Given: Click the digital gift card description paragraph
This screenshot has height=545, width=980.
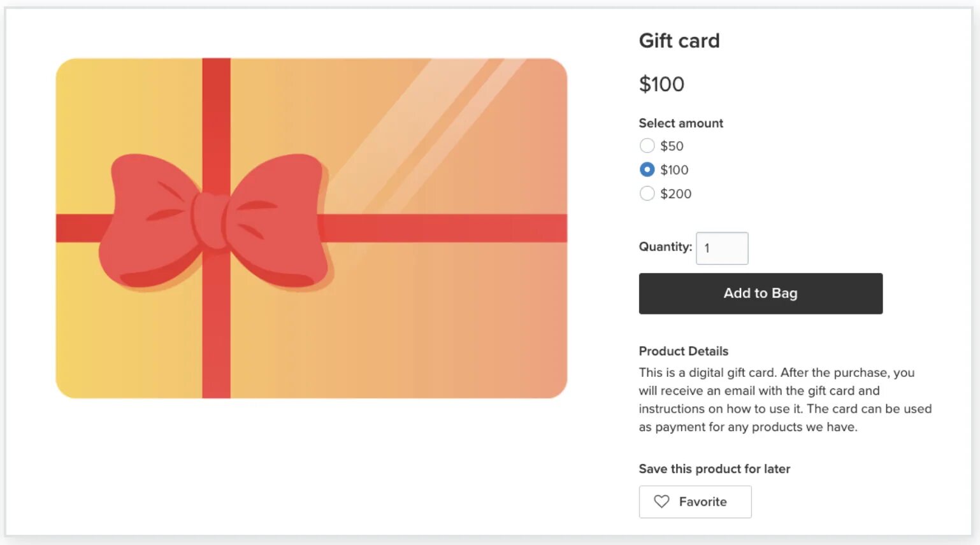Looking at the screenshot, I should (784, 399).
